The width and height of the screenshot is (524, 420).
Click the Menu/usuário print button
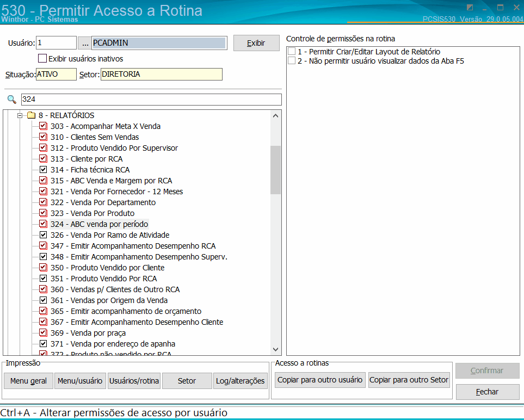click(x=80, y=381)
